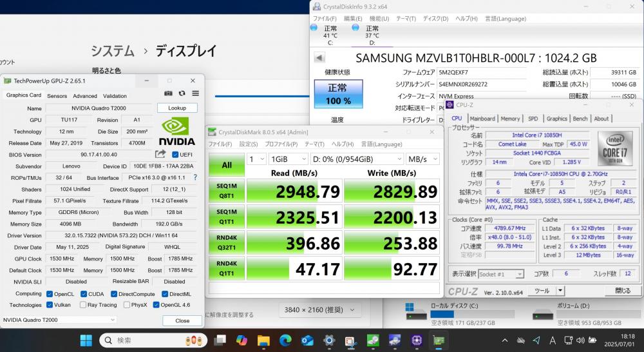Switch to the GPU-Z Sensors tab
The width and height of the screenshot is (644, 352).
(57, 96)
